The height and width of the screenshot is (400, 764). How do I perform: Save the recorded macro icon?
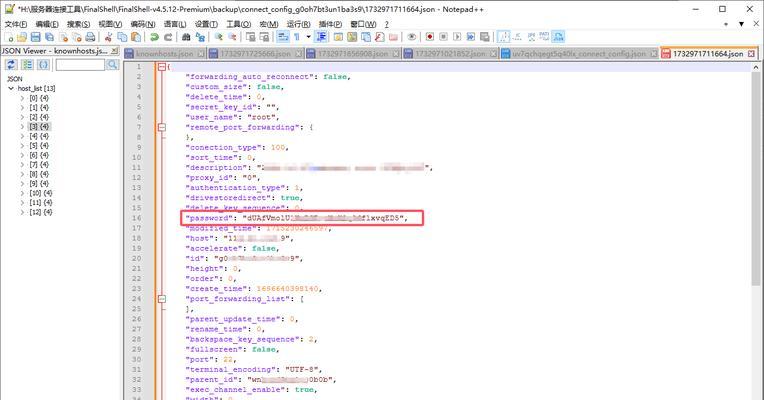coord(485,37)
